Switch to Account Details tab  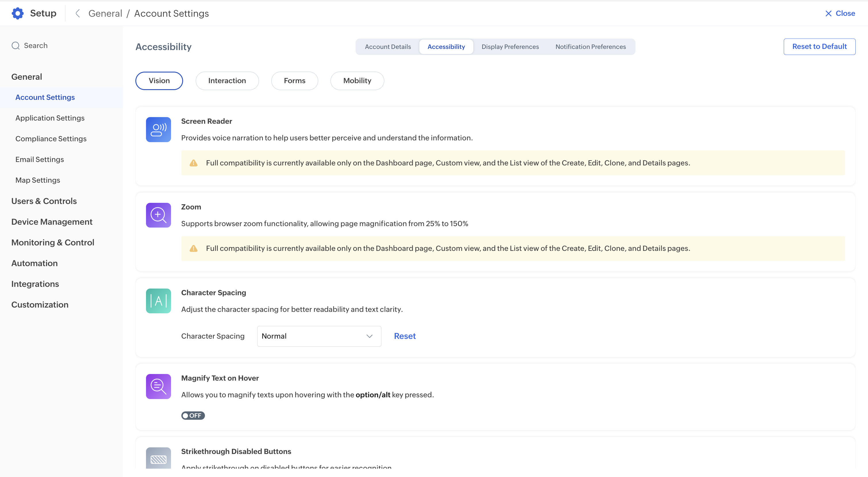tap(388, 47)
